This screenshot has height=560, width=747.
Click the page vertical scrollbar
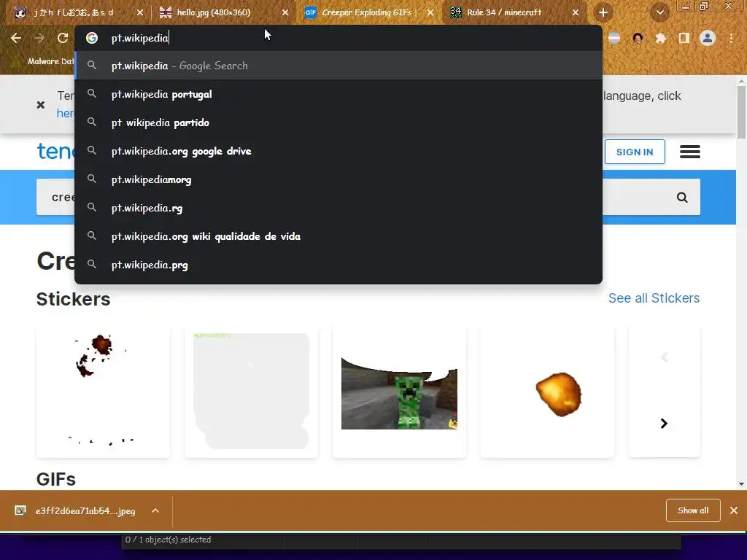coord(741,113)
